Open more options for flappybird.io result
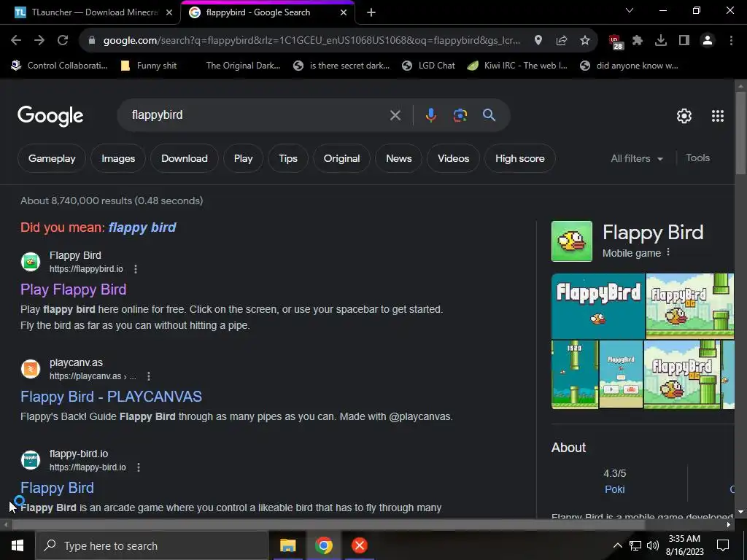This screenshot has height=560, width=747. (x=136, y=269)
